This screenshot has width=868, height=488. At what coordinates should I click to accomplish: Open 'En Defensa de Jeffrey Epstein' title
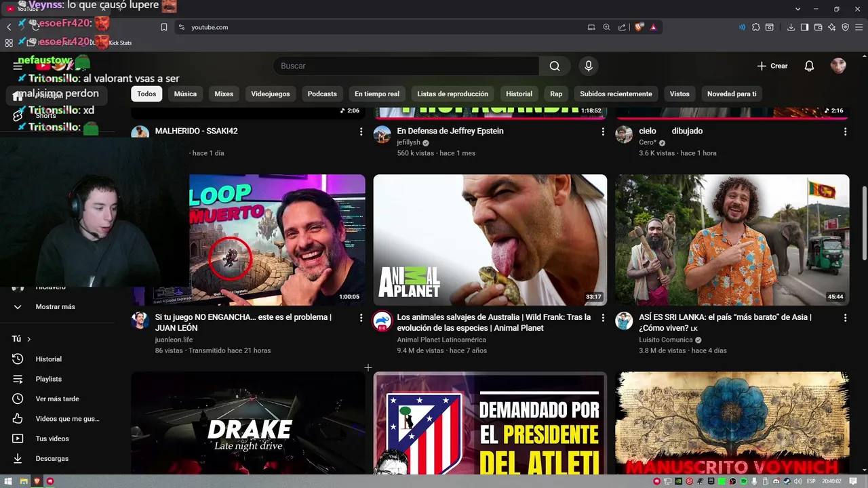450,131
